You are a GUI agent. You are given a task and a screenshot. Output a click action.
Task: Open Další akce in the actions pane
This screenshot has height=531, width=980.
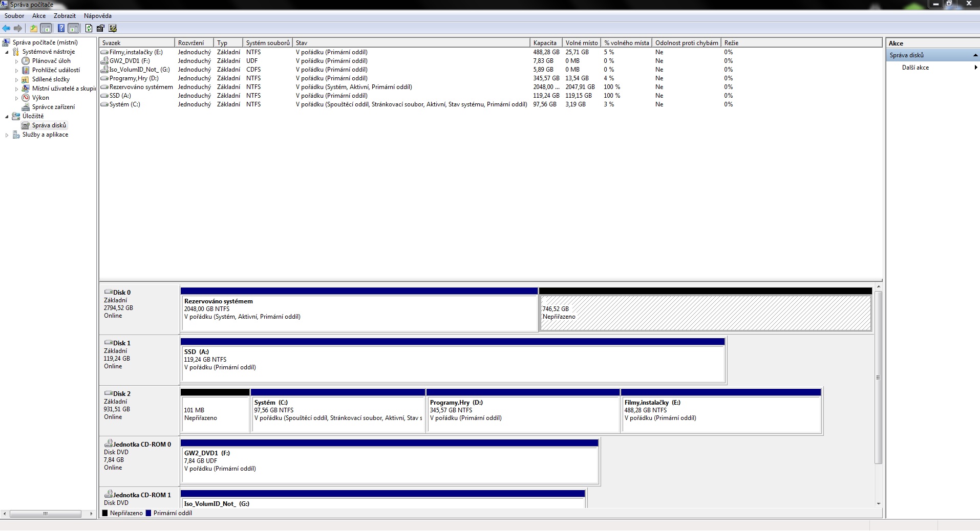point(915,68)
